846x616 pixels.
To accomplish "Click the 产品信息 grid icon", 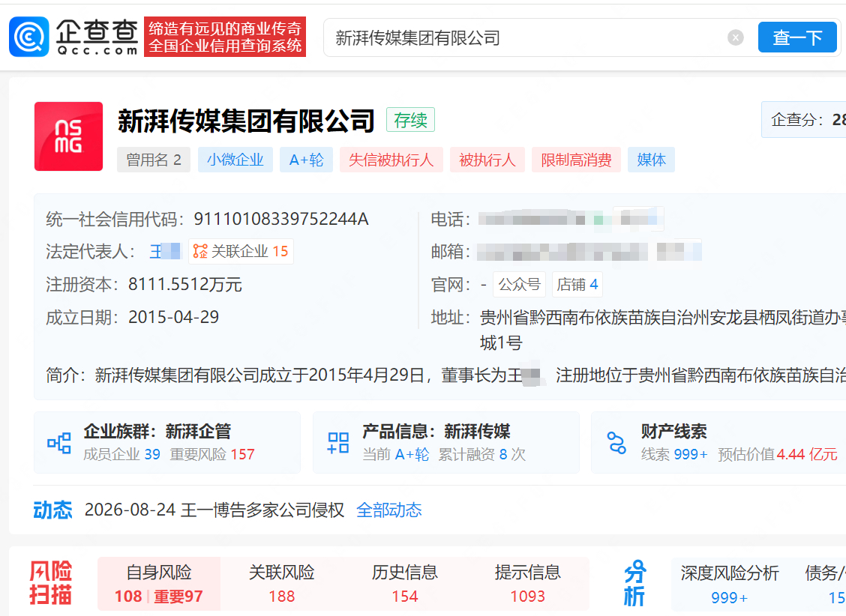I will 338,443.
